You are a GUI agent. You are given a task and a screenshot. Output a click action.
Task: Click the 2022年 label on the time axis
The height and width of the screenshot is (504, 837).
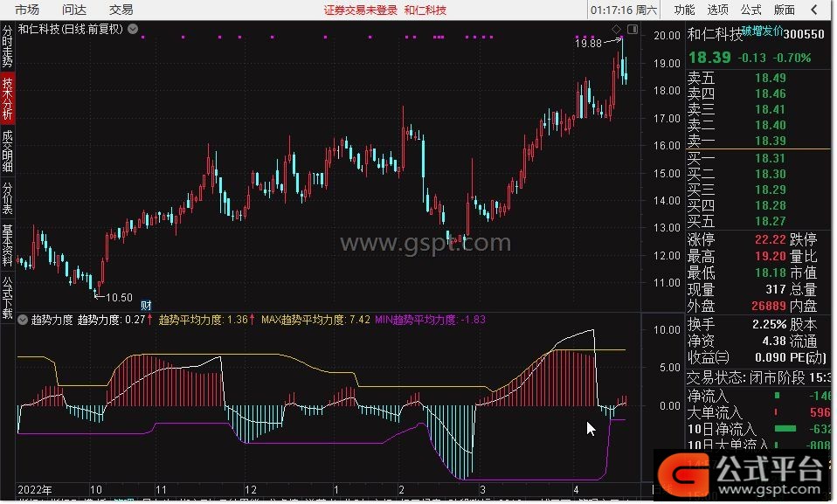35,490
